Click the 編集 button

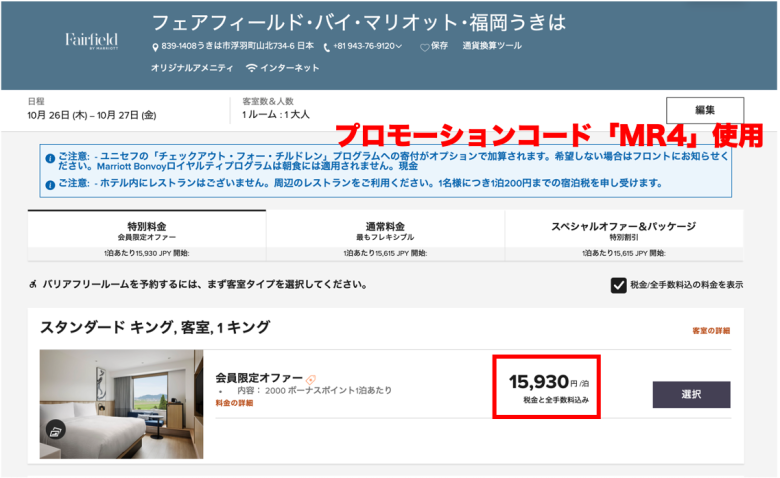pos(705,110)
